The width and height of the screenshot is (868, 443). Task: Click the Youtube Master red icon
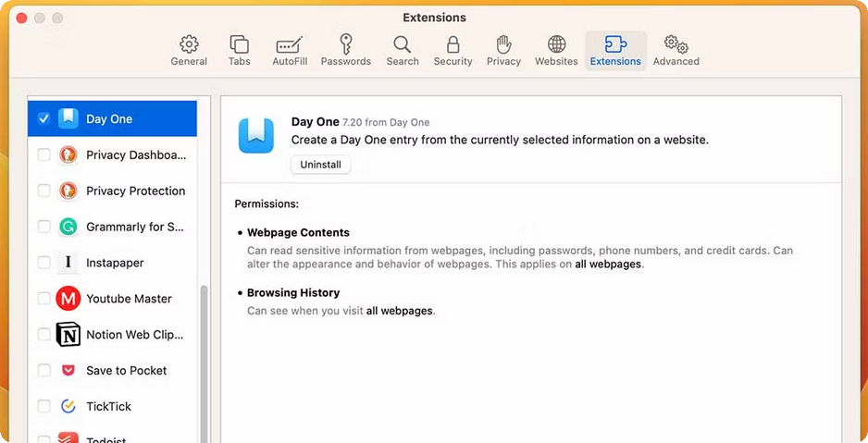[68, 299]
